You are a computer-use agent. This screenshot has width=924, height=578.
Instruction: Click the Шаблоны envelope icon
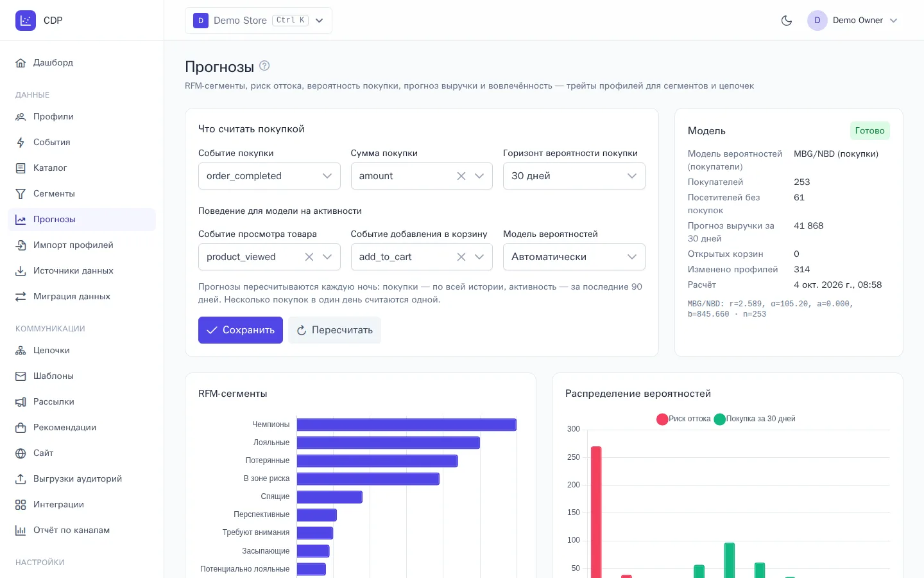[21, 376]
